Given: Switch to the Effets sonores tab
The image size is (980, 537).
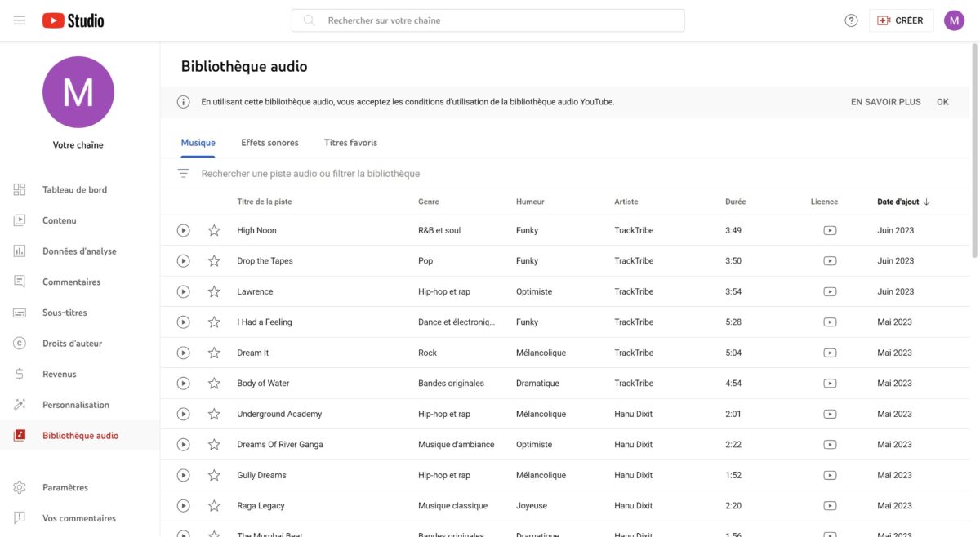Looking at the screenshot, I should pos(269,143).
